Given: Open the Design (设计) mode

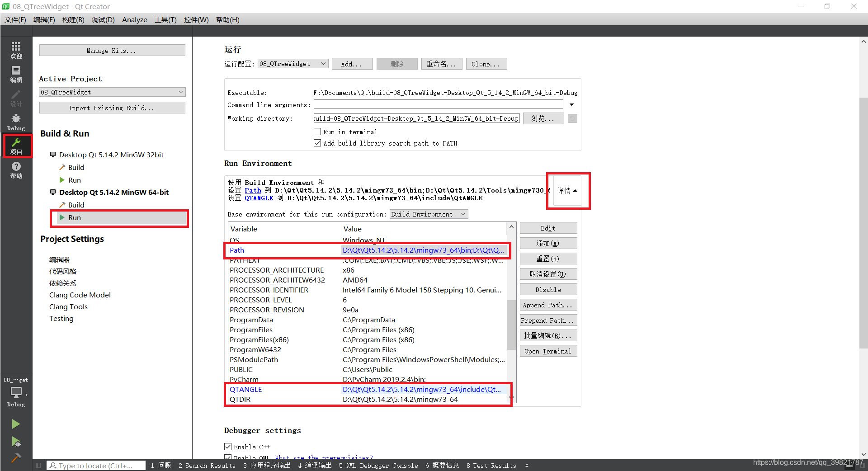Looking at the screenshot, I should coord(16,98).
